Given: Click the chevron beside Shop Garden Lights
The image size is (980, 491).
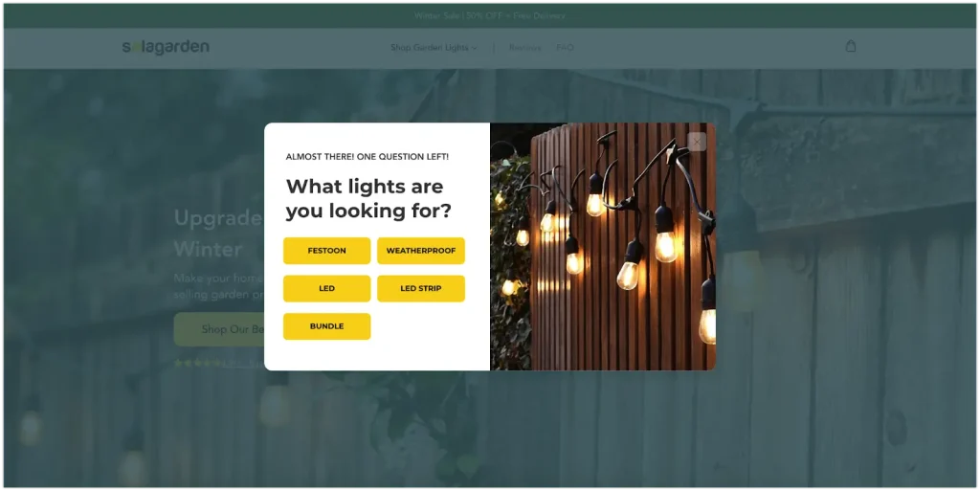Looking at the screenshot, I should (475, 48).
